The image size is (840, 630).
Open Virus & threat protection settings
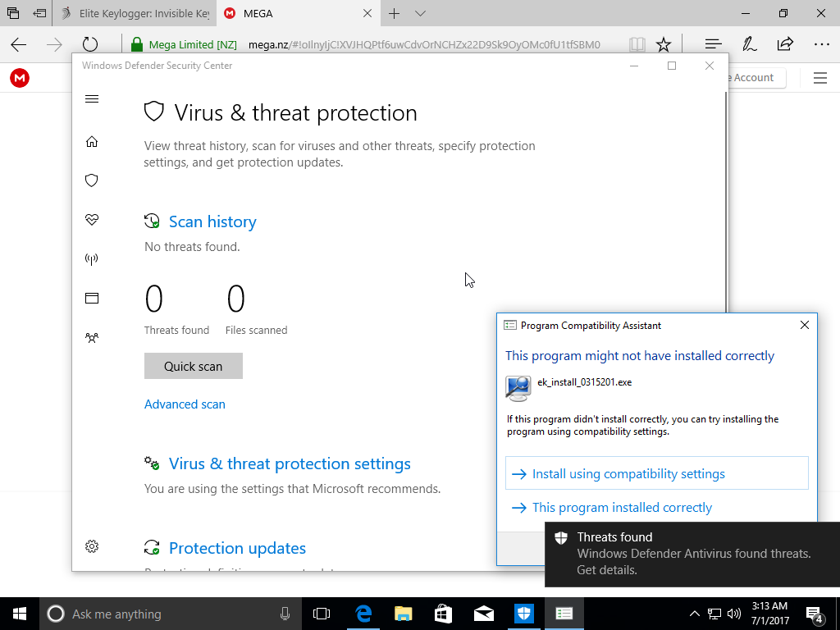[x=290, y=464]
